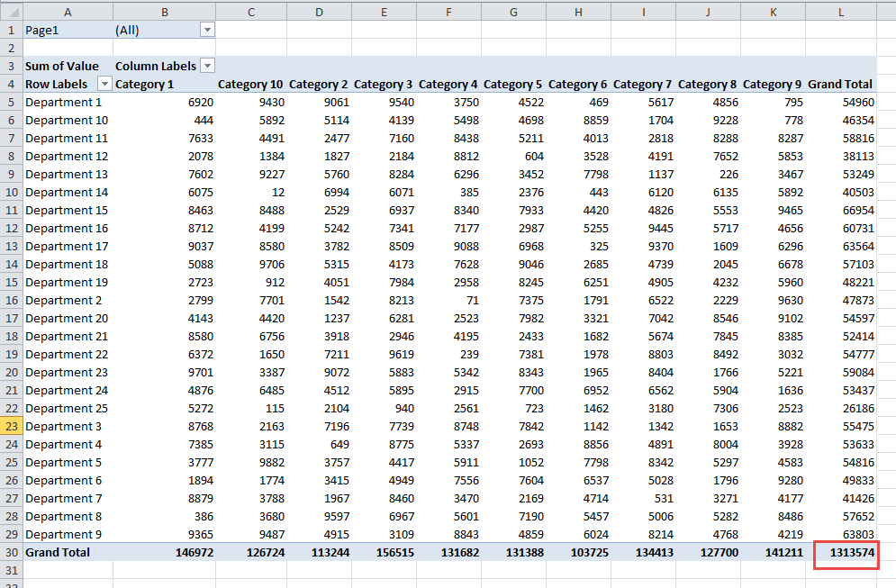Click the Department 20 row label
896x588 pixels.
[x=68, y=318]
